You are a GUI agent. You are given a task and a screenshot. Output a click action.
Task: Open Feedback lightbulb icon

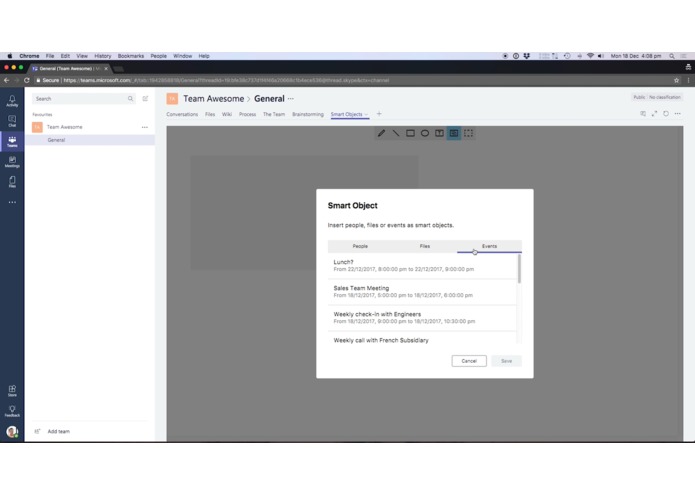12,411
